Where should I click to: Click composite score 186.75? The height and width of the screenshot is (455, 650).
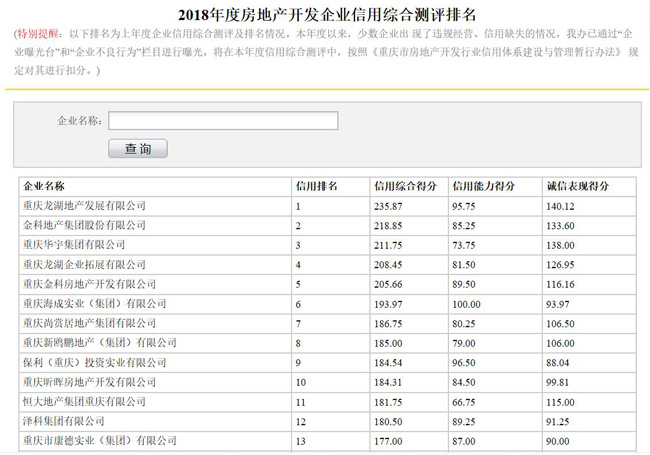(388, 324)
